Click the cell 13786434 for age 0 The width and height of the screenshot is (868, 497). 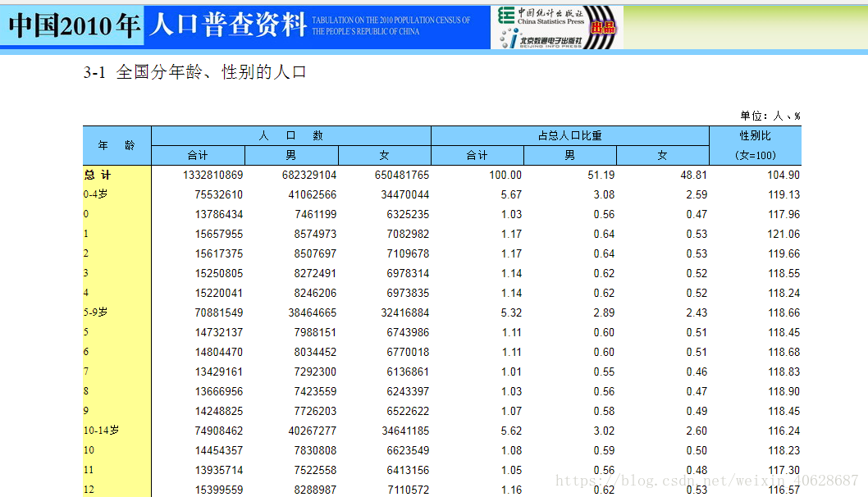tap(219, 214)
